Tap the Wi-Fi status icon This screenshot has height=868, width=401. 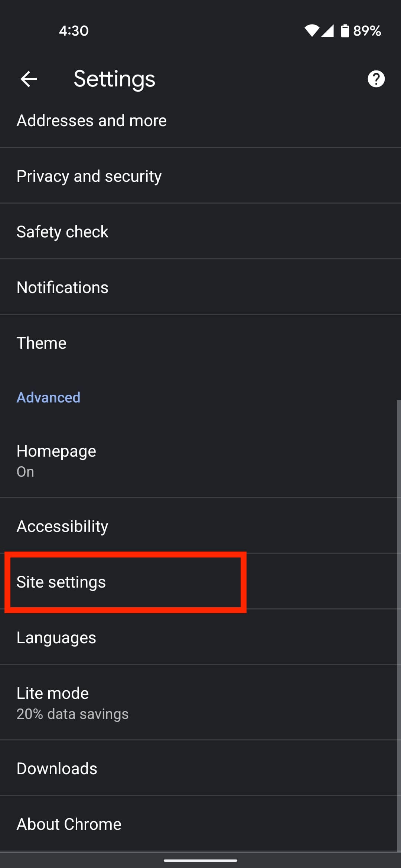[312, 31]
